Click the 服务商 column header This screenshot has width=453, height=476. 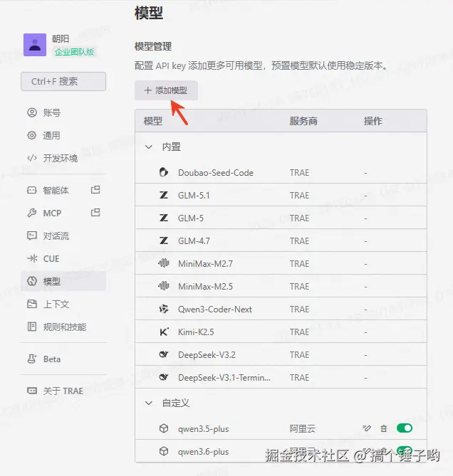coord(303,121)
